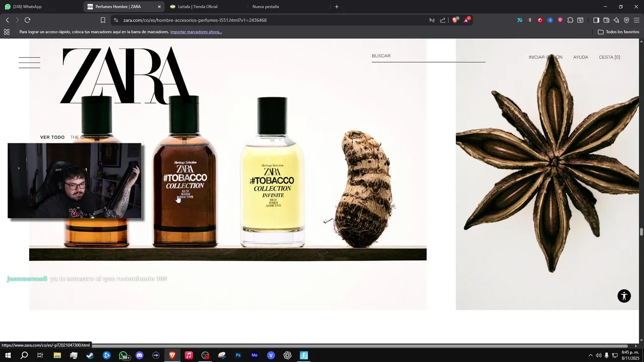Select the VER TODO category
The height and width of the screenshot is (362, 644).
pyautogui.click(x=52, y=137)
